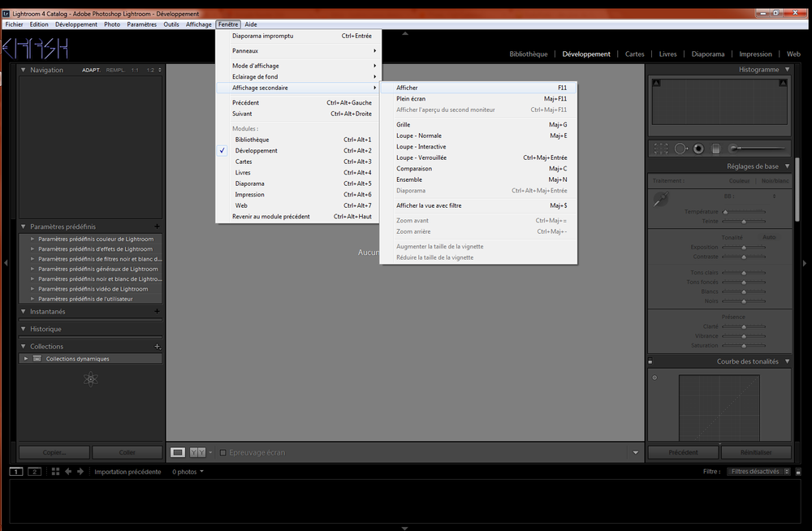The height and width of the screenshot is (531, 812).
Task: Select the Spot removal tool
Action: 680,149
